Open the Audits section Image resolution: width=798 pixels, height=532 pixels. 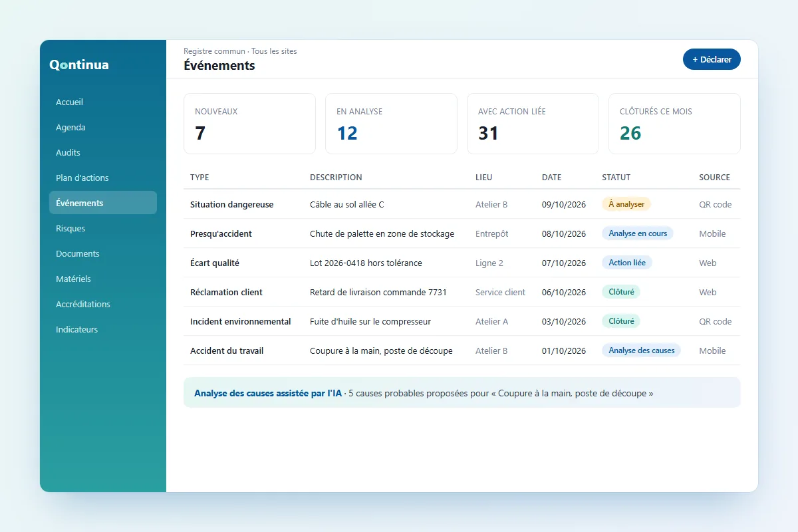pos(103,153)
